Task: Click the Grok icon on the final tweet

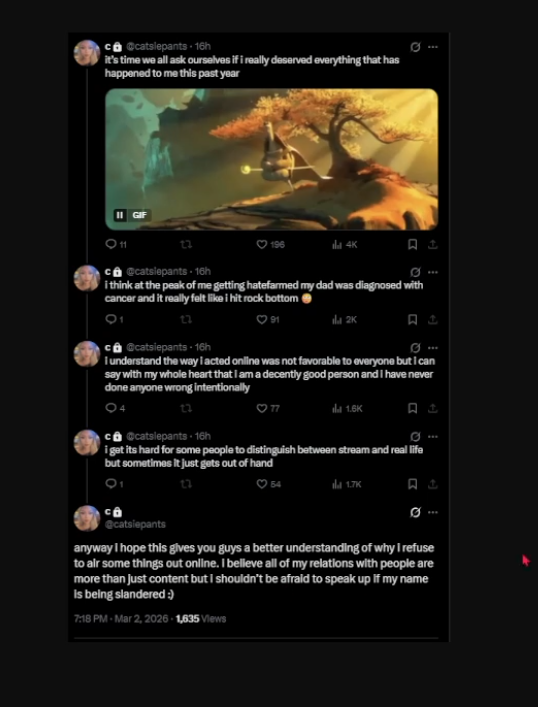Action: (415, 513)
